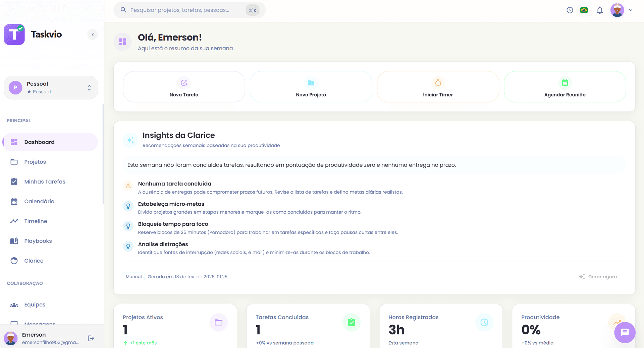Image resolution: width=644 pixels, height=348 pixels.
Task: Create a Nova Tarefa
Action: 184,87
